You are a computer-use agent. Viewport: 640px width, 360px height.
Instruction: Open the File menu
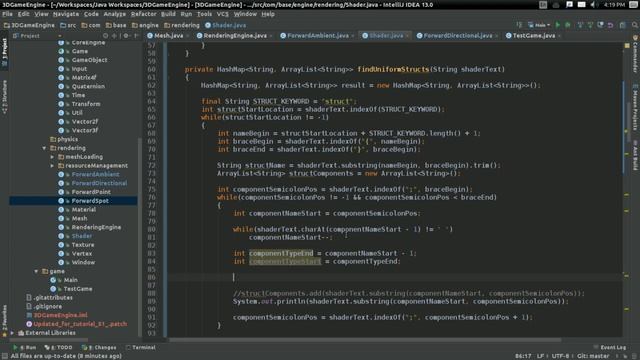(7, 14)
